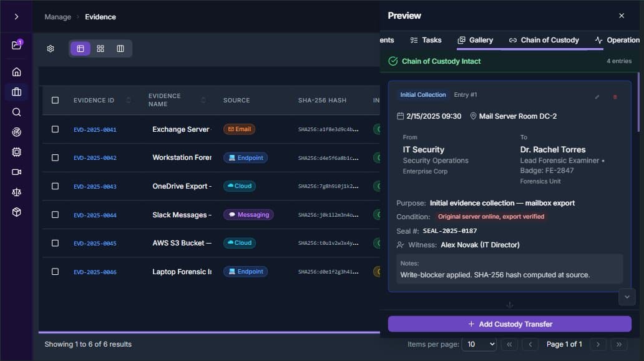This screenshot has width=644, height=361.
Task: Open the Gallery tab in Preview
Action: (x=475, y=40)
